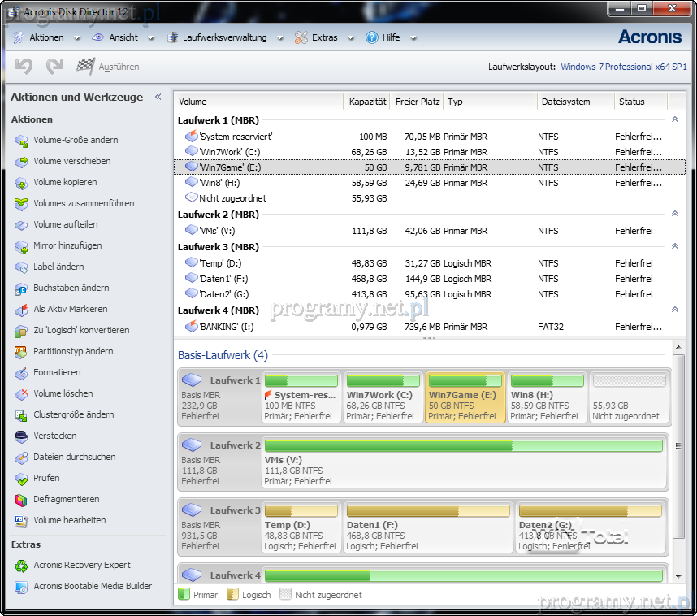Select the Volume kopieren icon
Viewport: 697px width, 616px height.
20,183
